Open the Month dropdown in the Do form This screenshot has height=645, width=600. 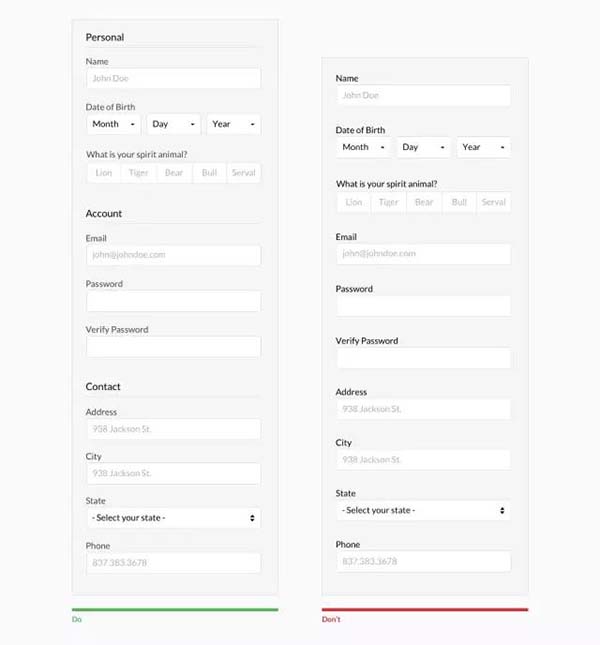click(114, 124)
